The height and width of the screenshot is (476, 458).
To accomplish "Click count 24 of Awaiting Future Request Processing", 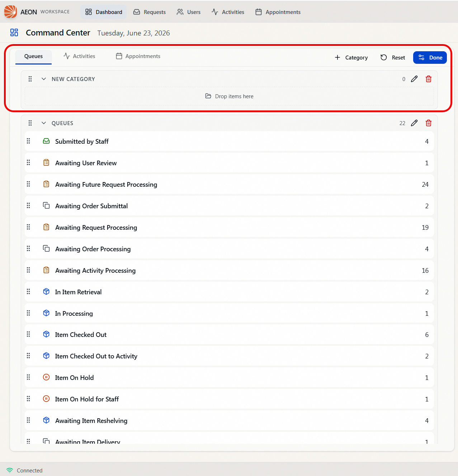I will tap(425, 184).
